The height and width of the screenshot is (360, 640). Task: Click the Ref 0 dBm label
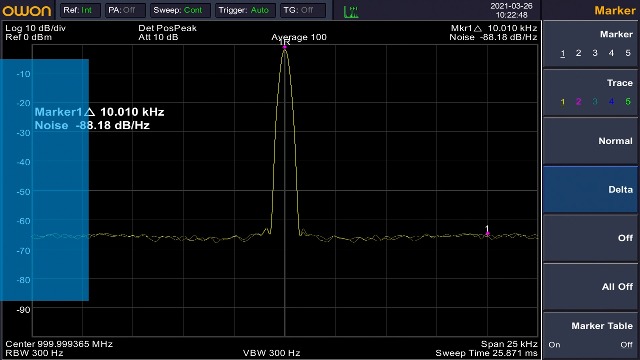pyautogui.click(x=29, y=37)
